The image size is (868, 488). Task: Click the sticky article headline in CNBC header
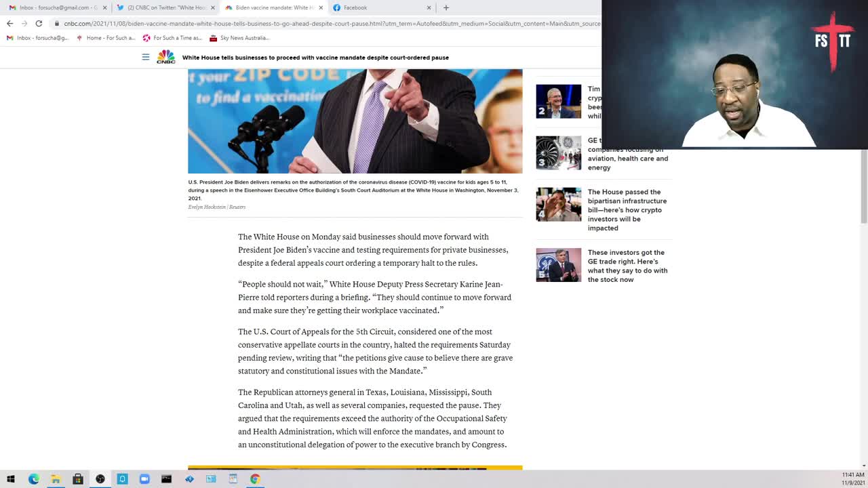pyautogui.click(x=315, y=58)
